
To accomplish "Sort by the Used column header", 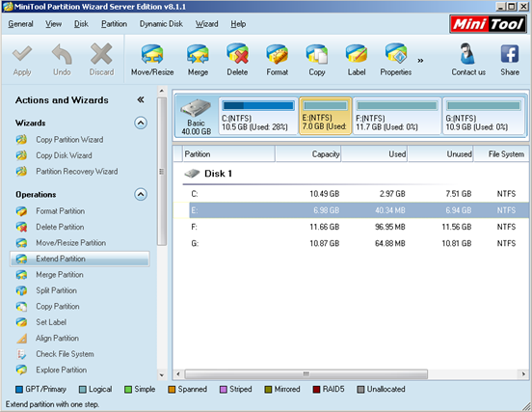I will tap(374, 154).
